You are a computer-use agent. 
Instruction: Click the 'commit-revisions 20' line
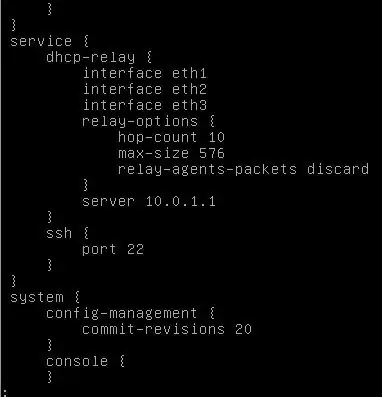[x=167, y=329]
